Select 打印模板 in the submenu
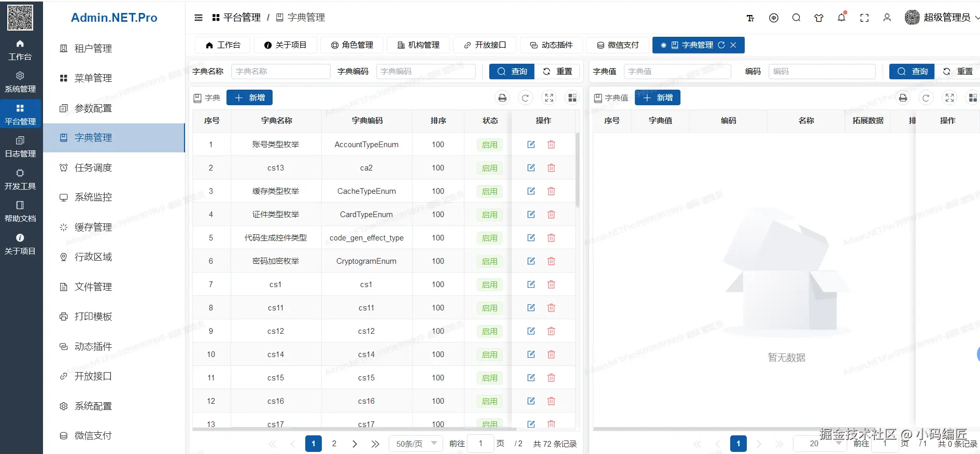 click(x=114, y=317)
